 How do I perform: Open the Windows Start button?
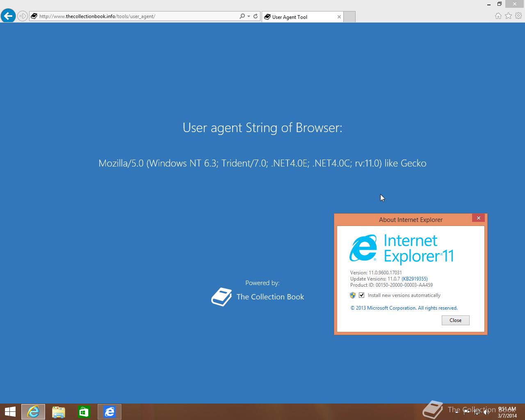click(10, 412)
